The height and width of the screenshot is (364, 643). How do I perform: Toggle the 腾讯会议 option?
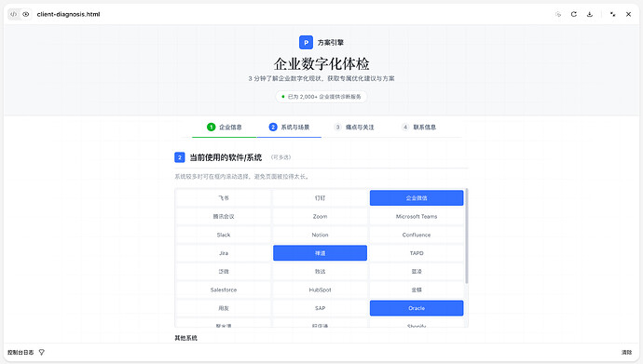[x=224, y=217]
